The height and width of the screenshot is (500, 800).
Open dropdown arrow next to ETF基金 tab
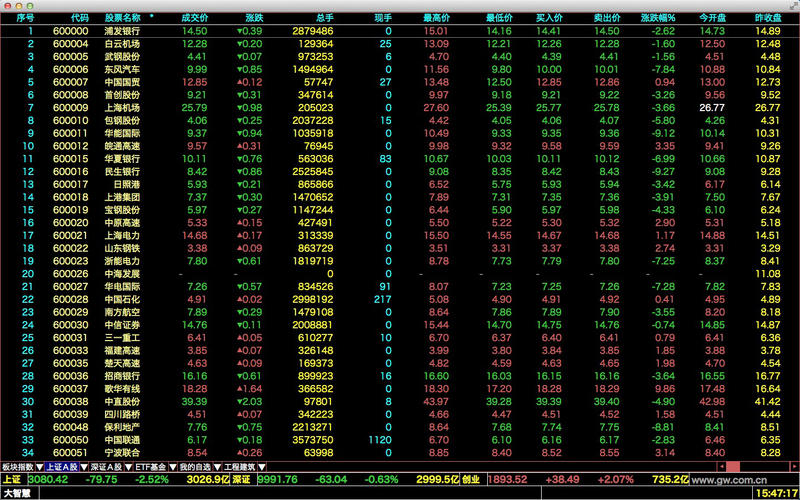click(x=172, y=467)
